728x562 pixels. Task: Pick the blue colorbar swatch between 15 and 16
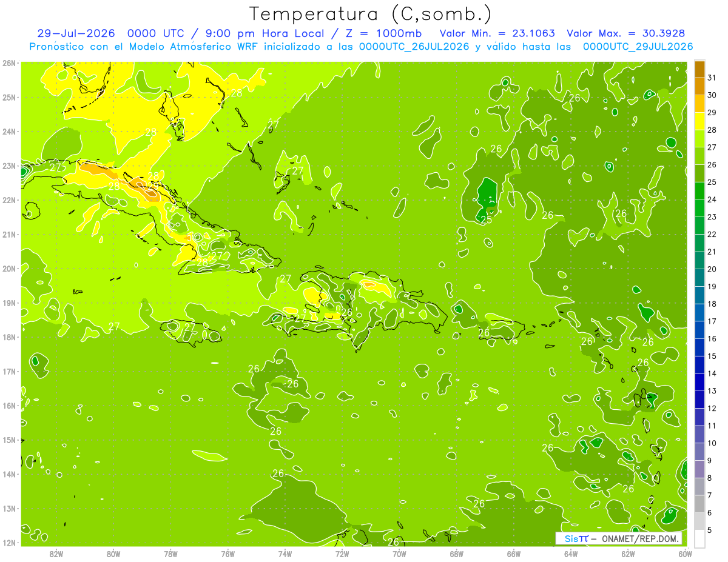click(x=699, y=347)
